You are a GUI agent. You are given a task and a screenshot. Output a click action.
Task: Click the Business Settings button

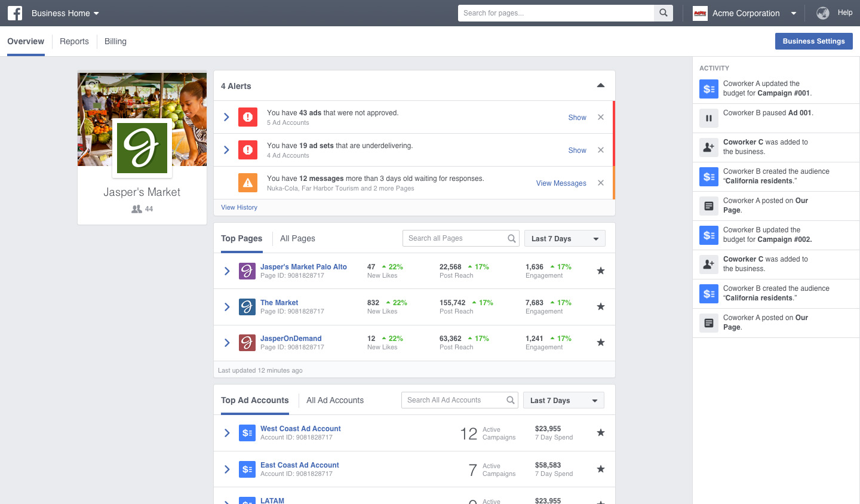[814, 41]
